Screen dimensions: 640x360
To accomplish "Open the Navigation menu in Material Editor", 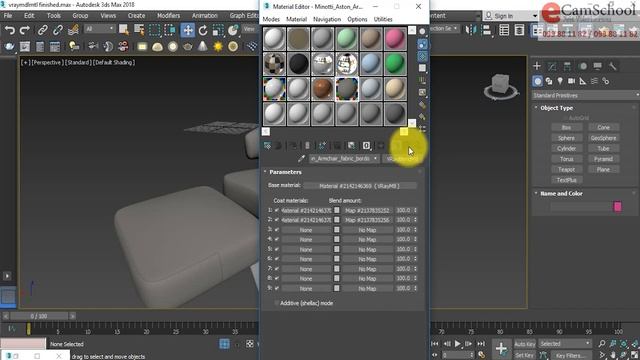I will pos(327,19).
